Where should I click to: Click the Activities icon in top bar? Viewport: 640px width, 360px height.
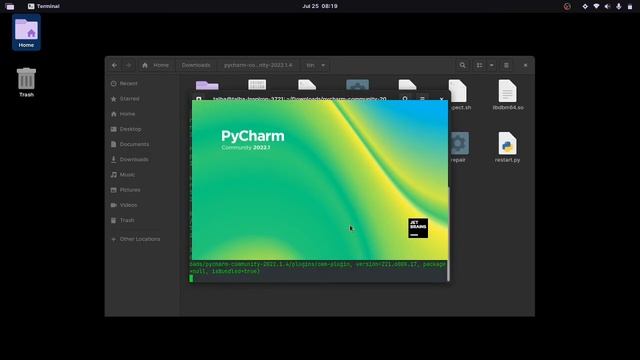click(x=10, y=6)
